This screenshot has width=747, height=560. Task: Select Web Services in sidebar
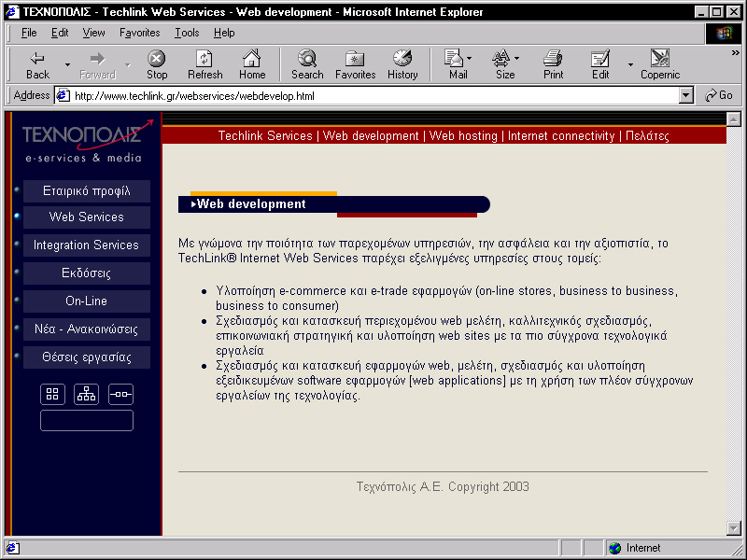click(x=87, y=217)
